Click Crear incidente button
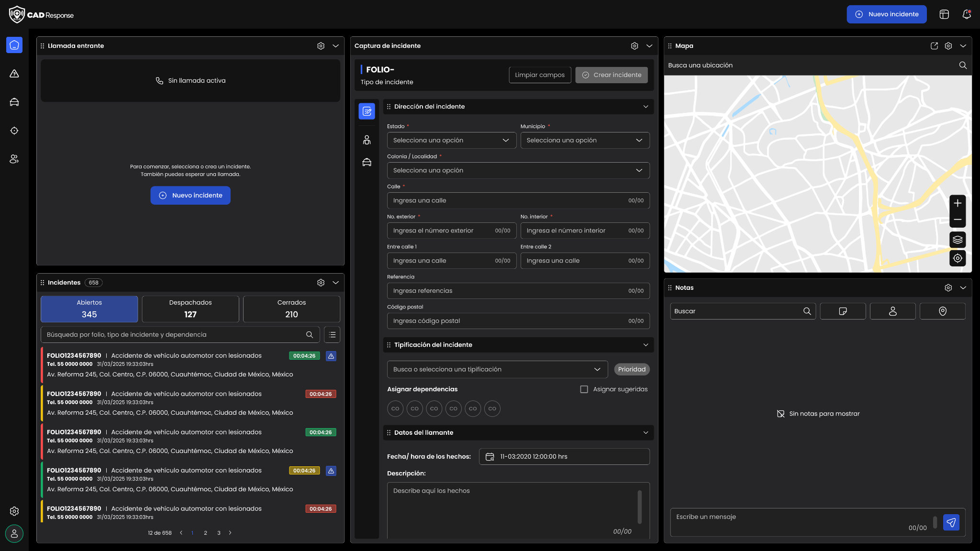The height and width of the screenshot is (551, 980). coord(612,75)
